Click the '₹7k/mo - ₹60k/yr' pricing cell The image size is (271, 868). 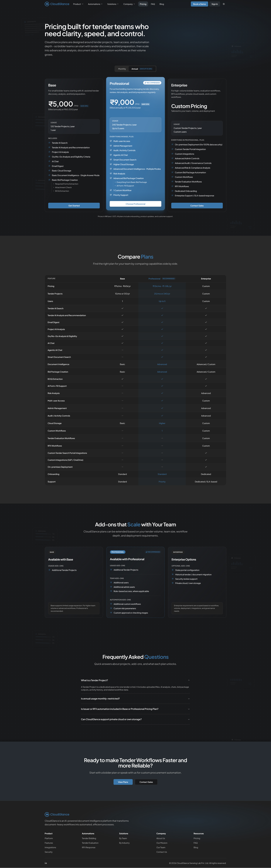(x=122, y=286)
